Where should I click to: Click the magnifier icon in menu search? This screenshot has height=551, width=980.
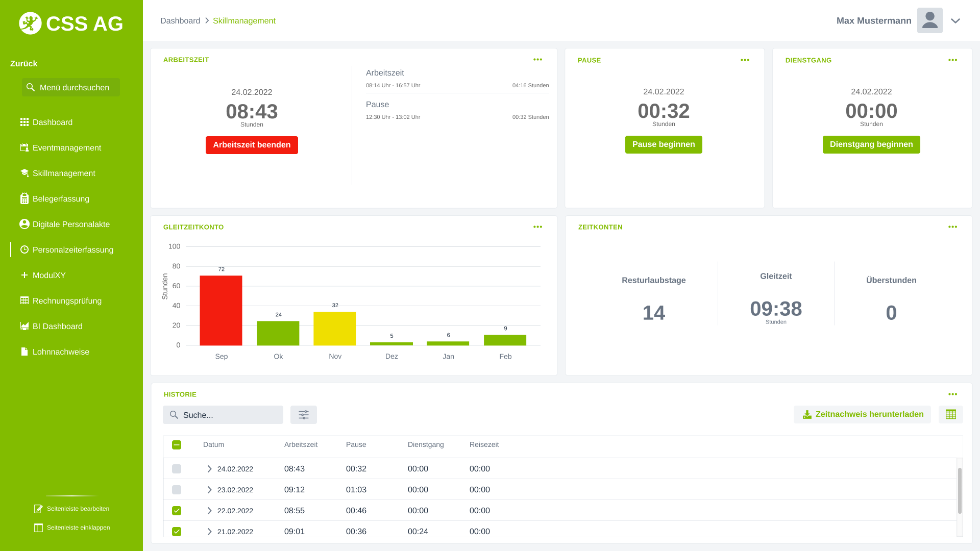[x=31, y=87]
